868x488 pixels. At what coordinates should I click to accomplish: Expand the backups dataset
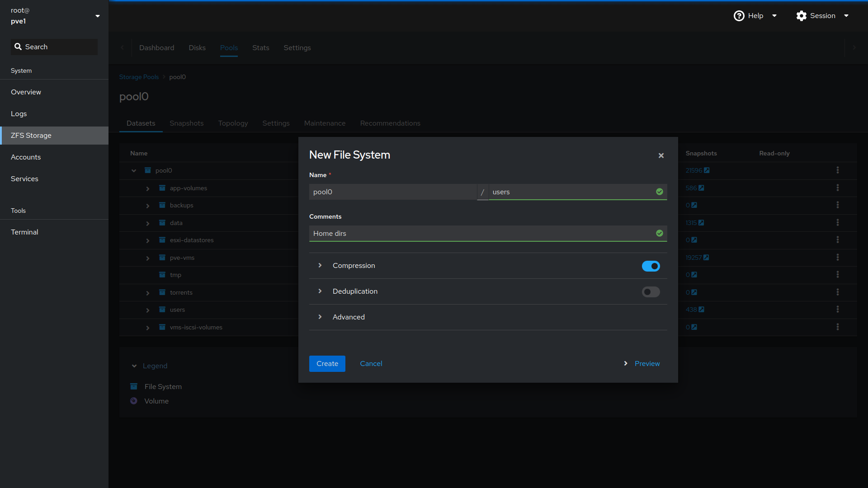(148, 206)
